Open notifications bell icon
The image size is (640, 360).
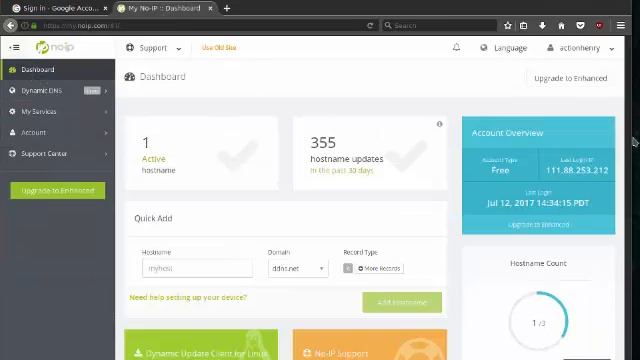point(456,47)
